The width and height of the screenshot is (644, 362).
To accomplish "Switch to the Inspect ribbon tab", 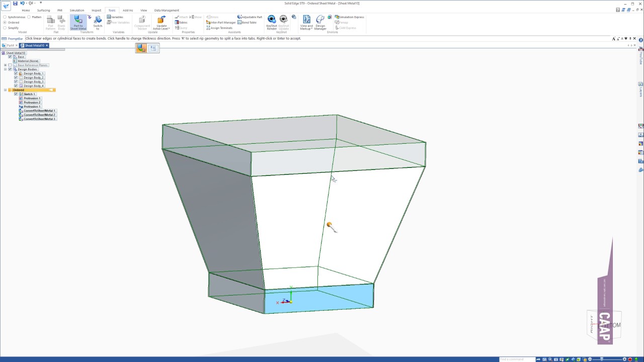I will point(96,10).
